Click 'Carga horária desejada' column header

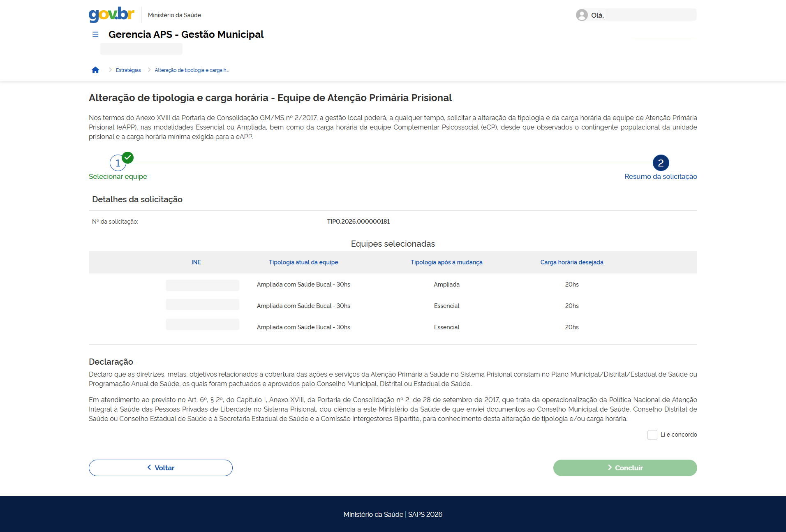point(571,262)
